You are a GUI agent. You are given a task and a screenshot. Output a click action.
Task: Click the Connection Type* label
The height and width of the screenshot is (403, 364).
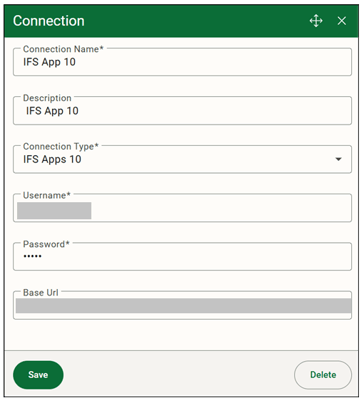[61, 147]
